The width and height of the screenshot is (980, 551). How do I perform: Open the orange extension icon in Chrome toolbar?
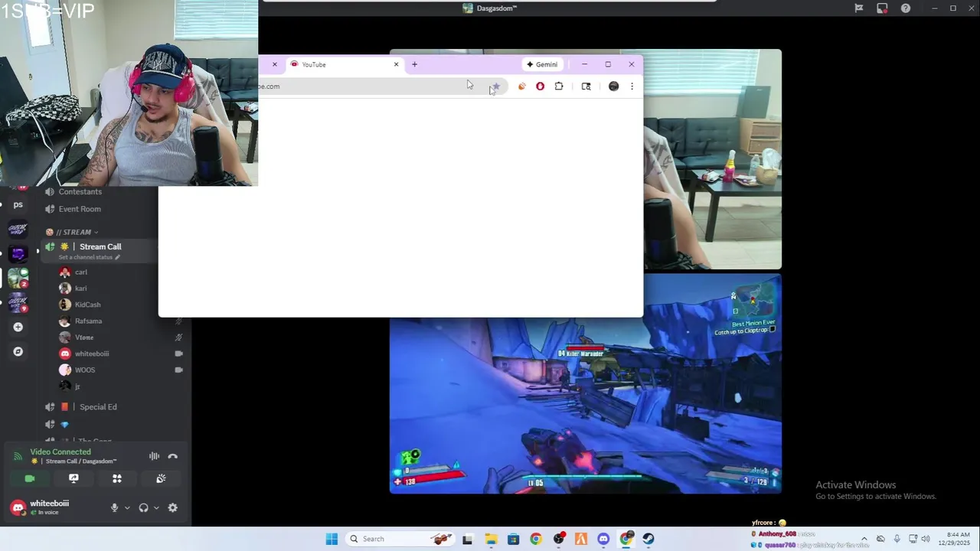click(522, 86)
